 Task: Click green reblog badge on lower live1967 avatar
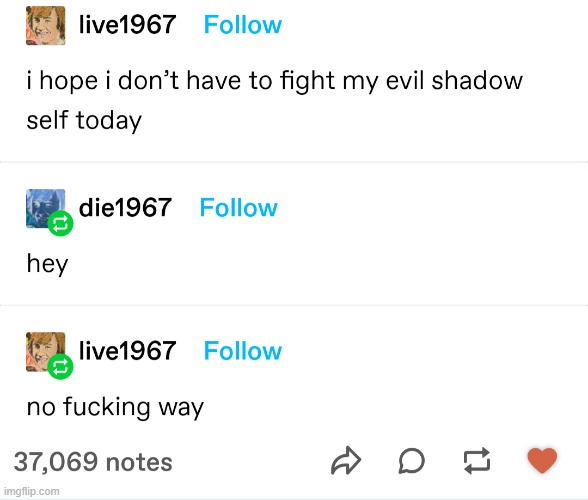point(60,366)
